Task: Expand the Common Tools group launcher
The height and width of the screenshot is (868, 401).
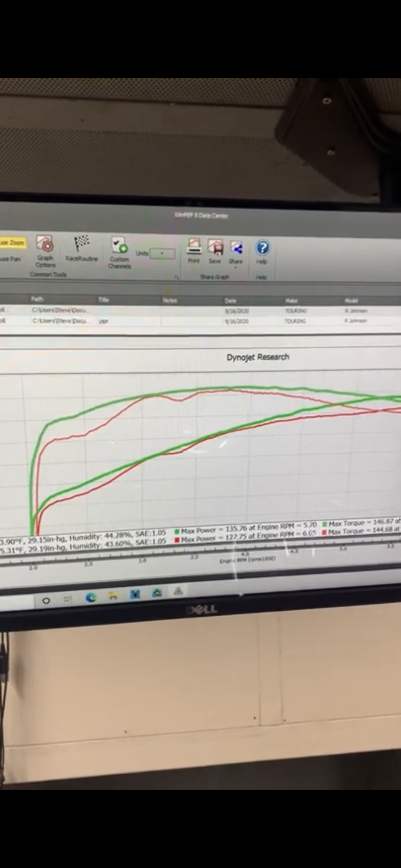Action: coord(177,277)
